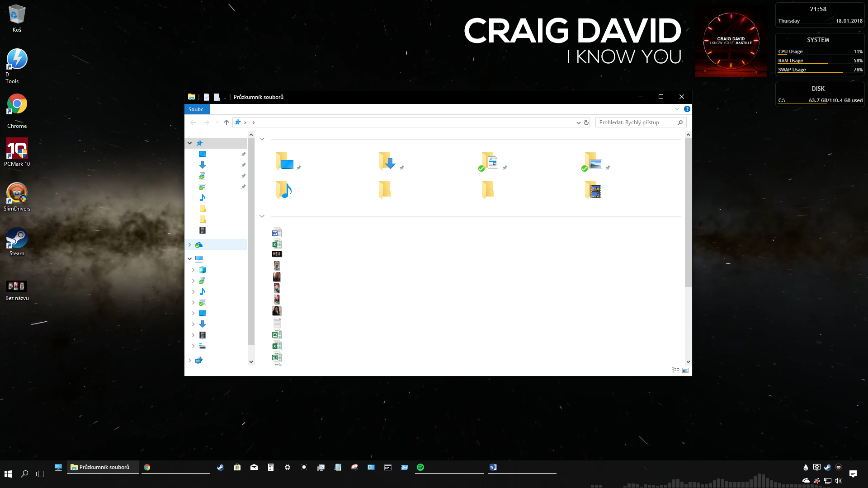Collapse the recent files group
868x488 pixels.
[262, 216]
